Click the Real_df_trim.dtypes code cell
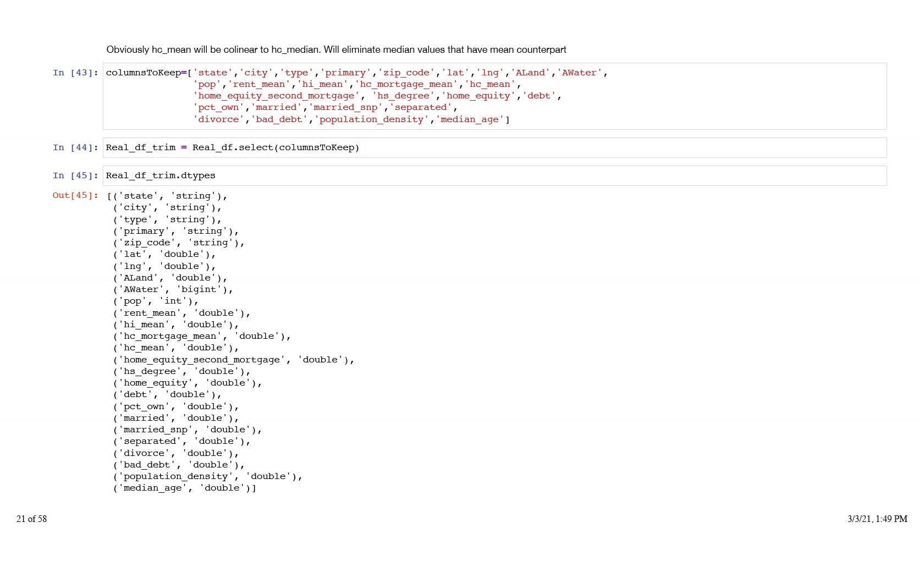 [x=494, y=175]
